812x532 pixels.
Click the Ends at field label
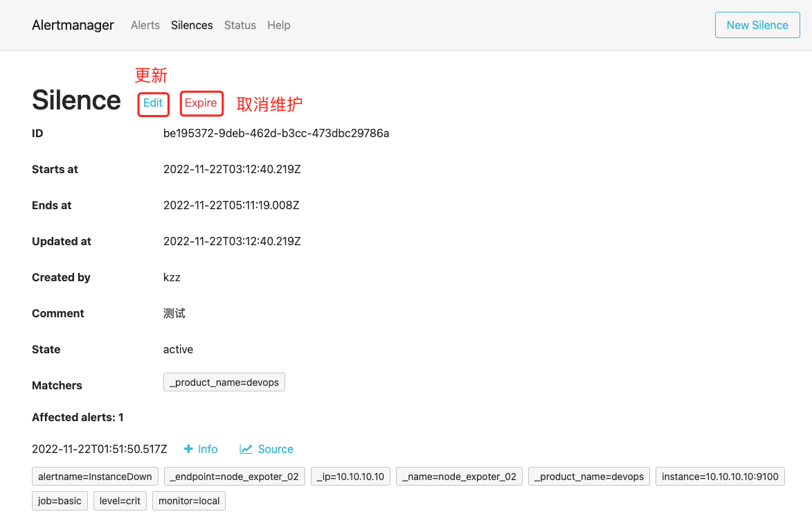point(52,206)
